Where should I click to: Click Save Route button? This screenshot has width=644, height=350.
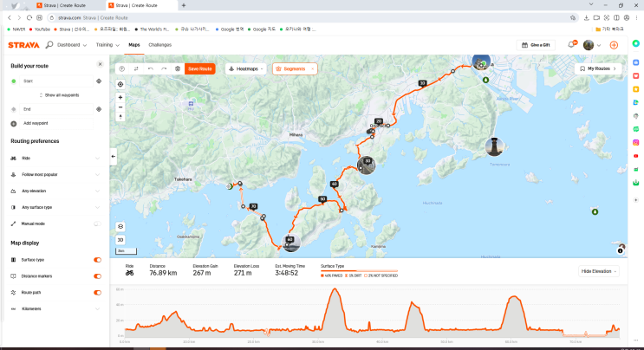(200, 69)
